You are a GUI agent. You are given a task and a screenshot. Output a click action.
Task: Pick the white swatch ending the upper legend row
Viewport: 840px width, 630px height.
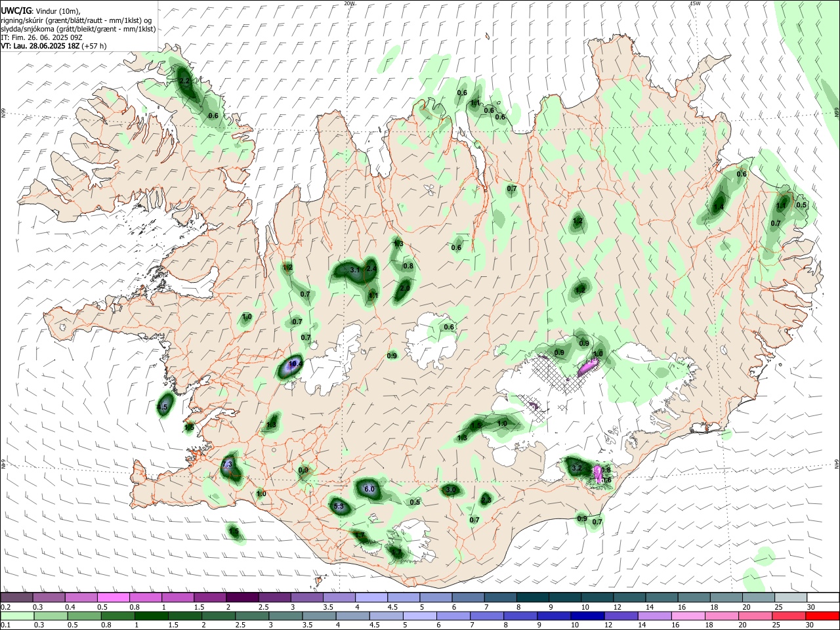[822, 598]
